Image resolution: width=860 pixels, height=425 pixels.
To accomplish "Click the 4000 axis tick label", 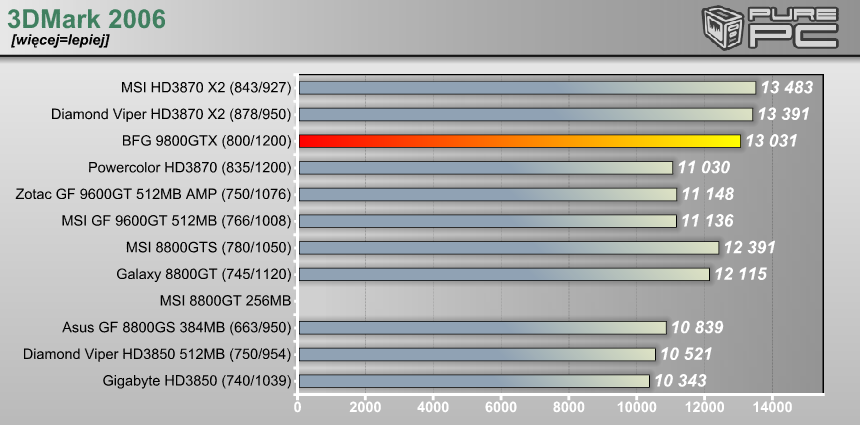I will click(433, 407).
